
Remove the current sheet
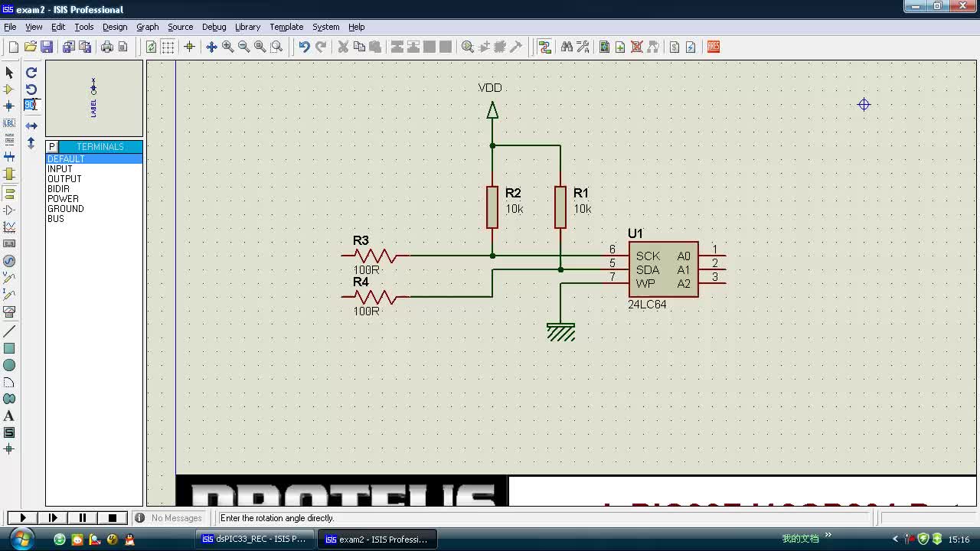(x=636, y=47)
